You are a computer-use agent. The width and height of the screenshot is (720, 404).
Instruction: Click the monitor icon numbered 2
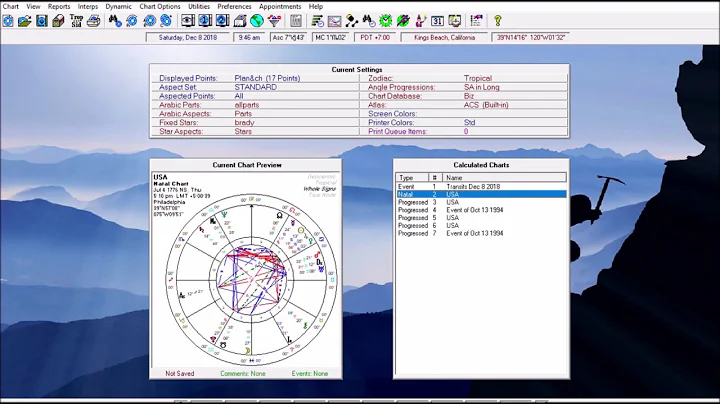point(222,21)
